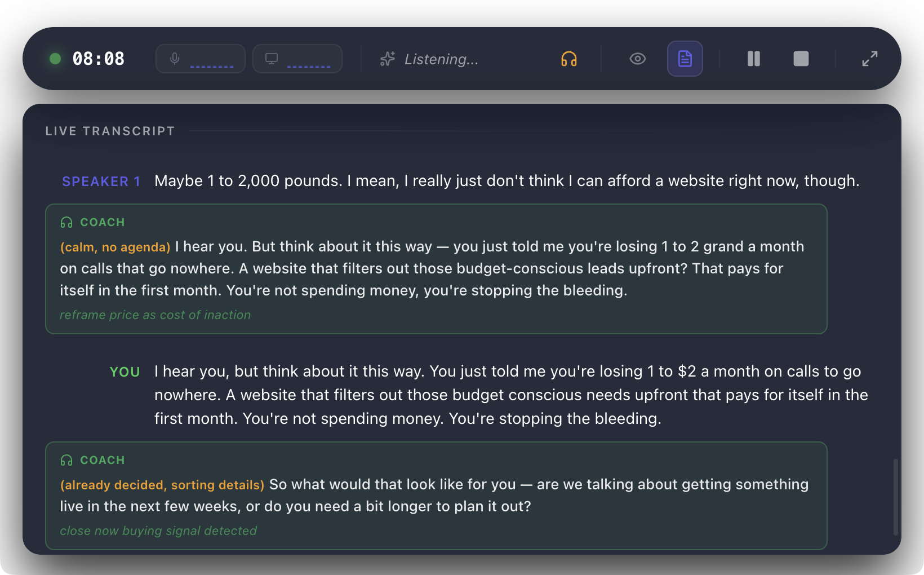Toggle the transcript document button
The height and width of the screenshot is (575, 924).
tap(685, 59)
